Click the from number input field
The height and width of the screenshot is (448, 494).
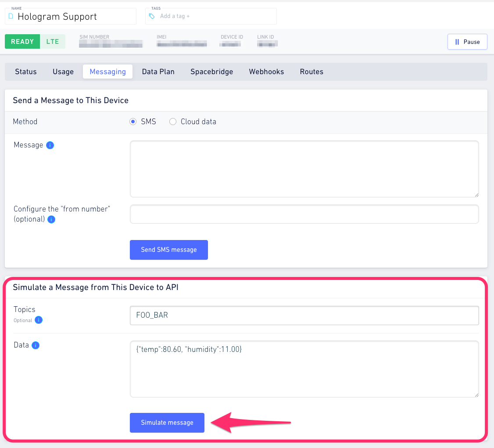pos(304,214)
